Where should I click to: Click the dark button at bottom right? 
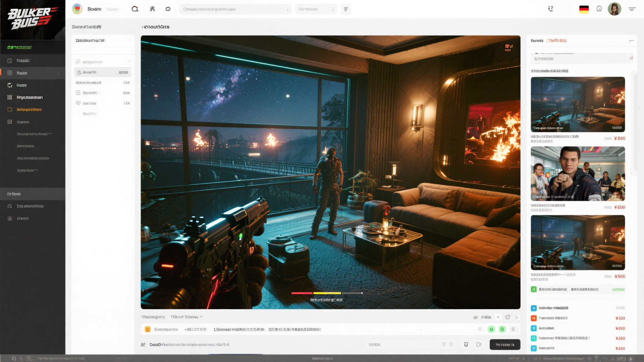505,345
